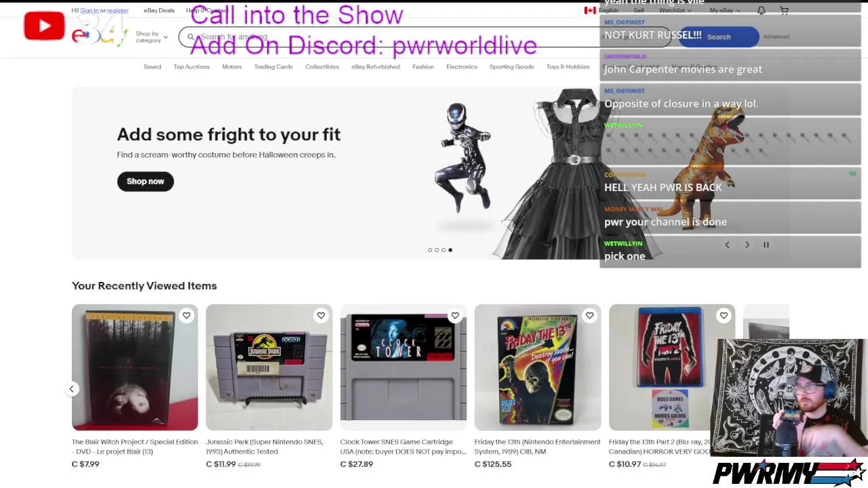The image size is (868, 488).
Task: Open the Saved tab
Action: [x=152, y=66]
